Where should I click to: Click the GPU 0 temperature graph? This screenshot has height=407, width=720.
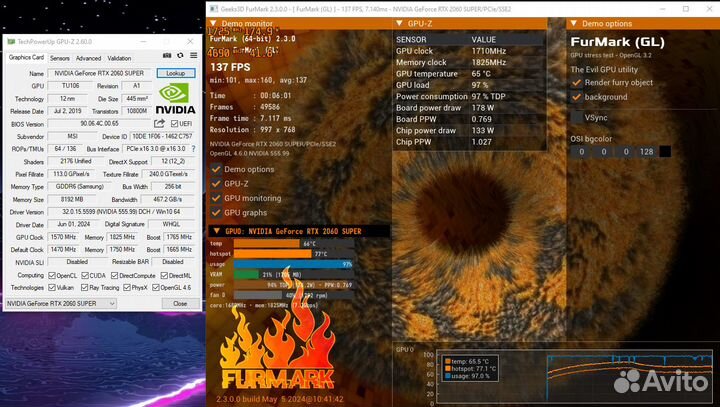(x=574, y=377)
